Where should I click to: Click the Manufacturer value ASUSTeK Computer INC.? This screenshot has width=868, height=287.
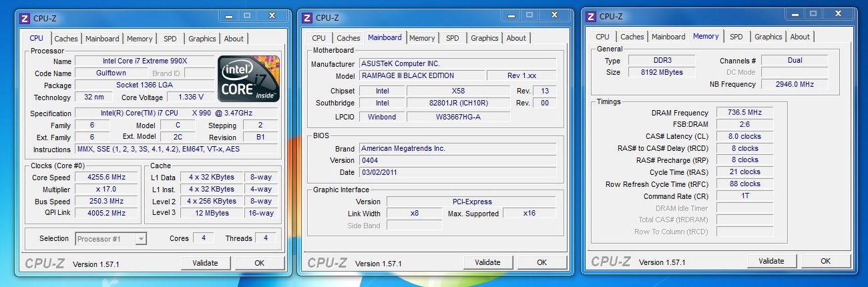pos(457,64)
